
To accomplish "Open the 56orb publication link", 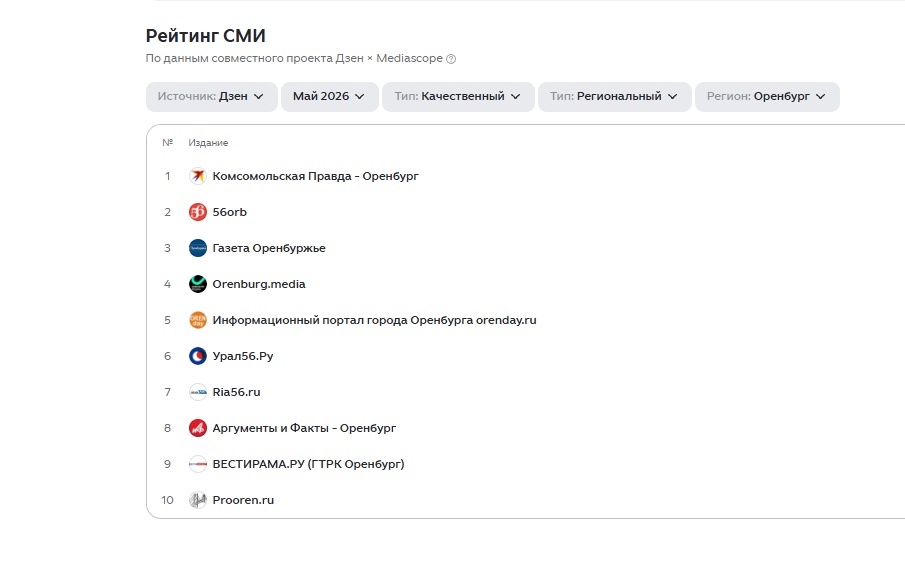I will 230,212.
